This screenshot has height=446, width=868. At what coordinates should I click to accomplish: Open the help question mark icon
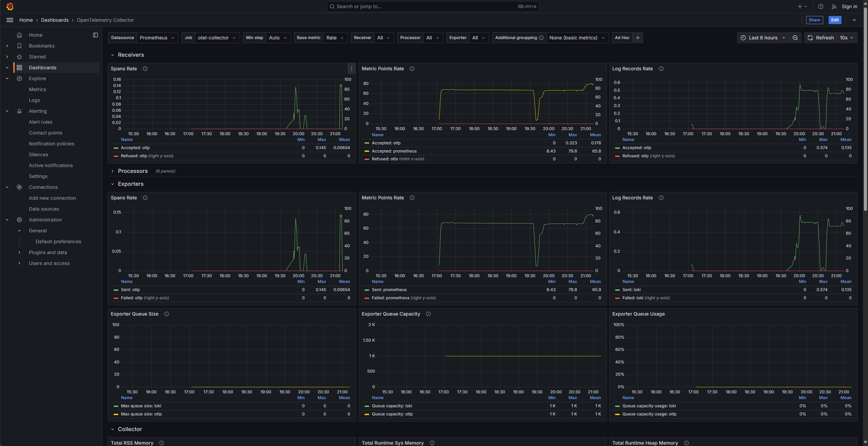click(x=820, y=6)
